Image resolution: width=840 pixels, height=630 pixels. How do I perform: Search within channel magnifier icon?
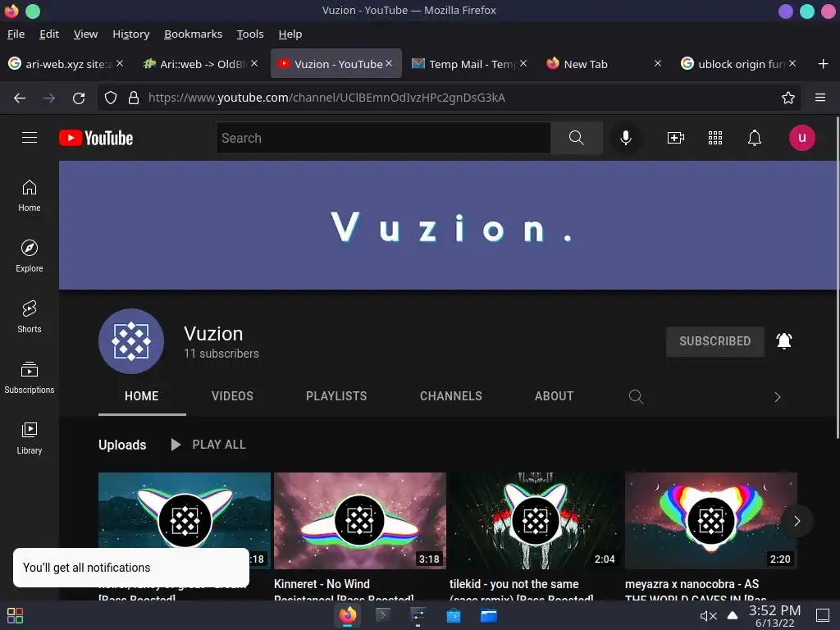pyautogui.click(x=636, y=396)
